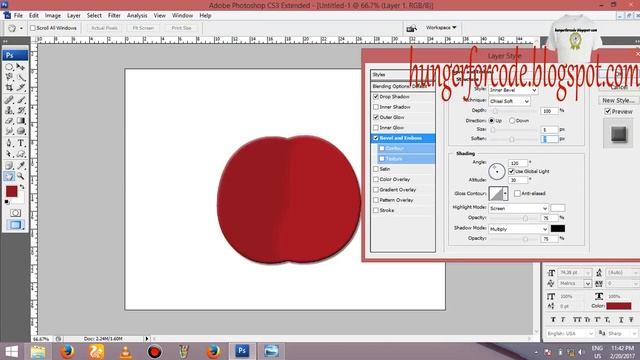Click the Faux Bold character icon
The width and height of the screenshot is (640, 360).
tap(553, 320)
